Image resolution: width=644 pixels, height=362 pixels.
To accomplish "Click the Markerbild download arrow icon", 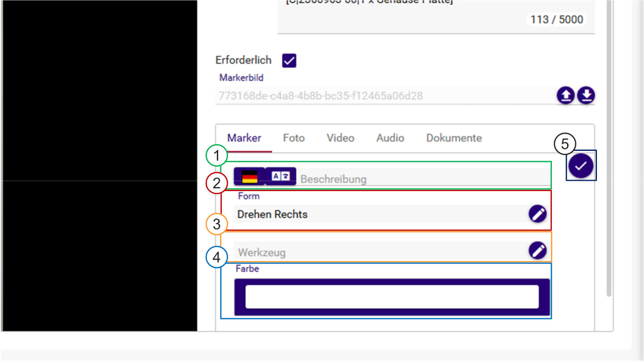I will click(x=586, y=96).
